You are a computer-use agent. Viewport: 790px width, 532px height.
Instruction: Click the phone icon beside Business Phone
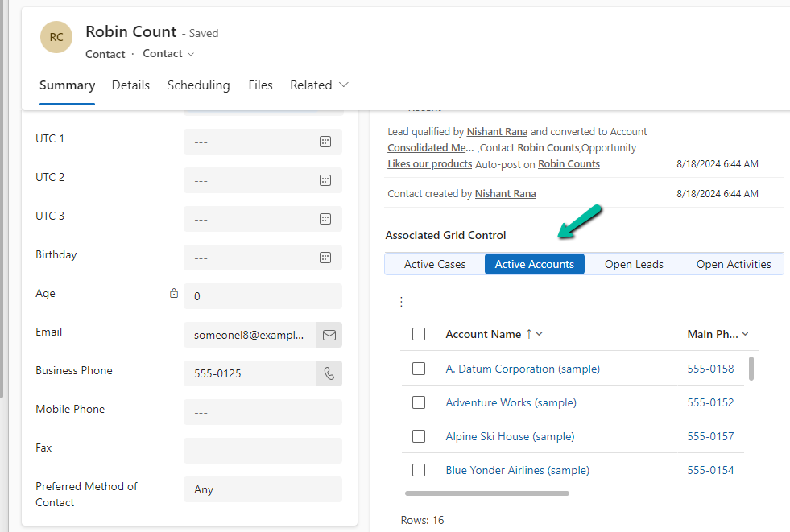tap(329, 373)
